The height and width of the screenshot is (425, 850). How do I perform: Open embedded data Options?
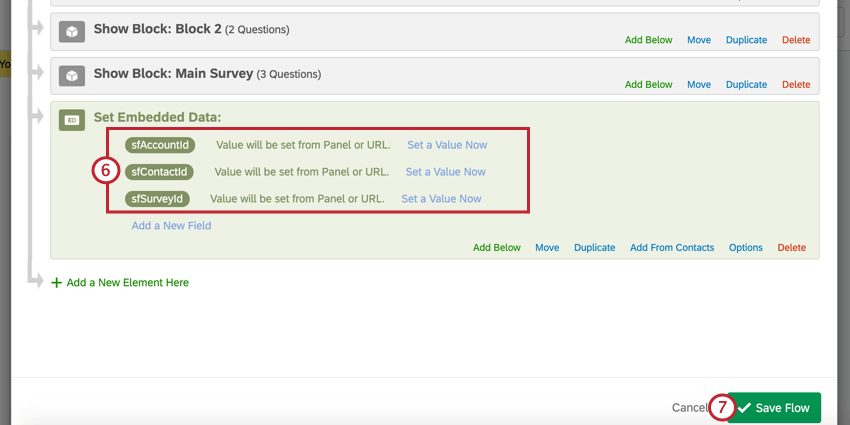[745, 248]
